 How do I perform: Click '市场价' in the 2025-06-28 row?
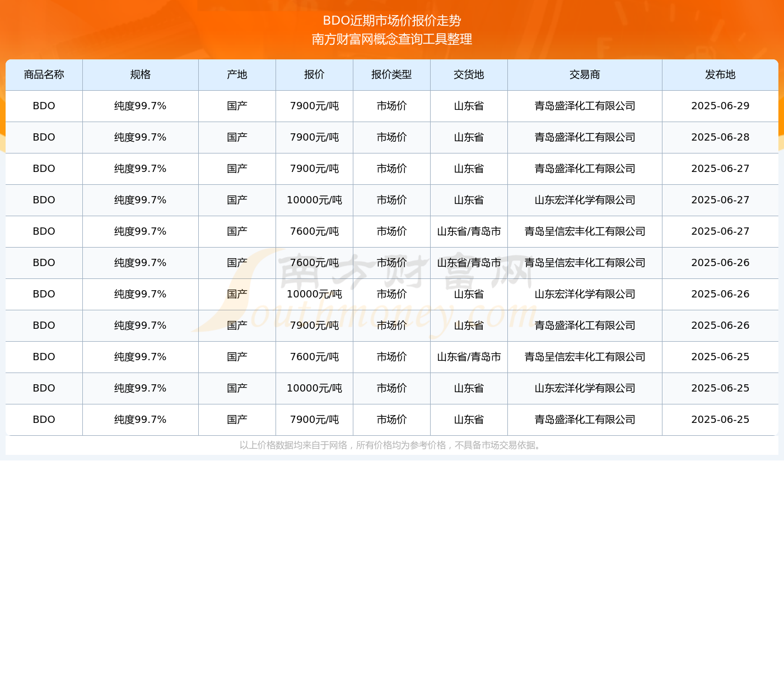(x=392, y=137)
